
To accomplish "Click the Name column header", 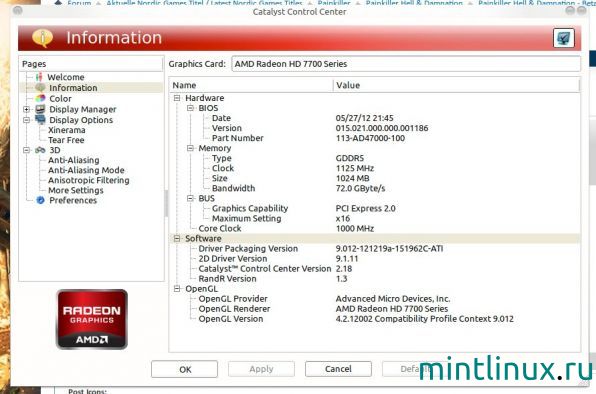I will click(x=252, y=85).
